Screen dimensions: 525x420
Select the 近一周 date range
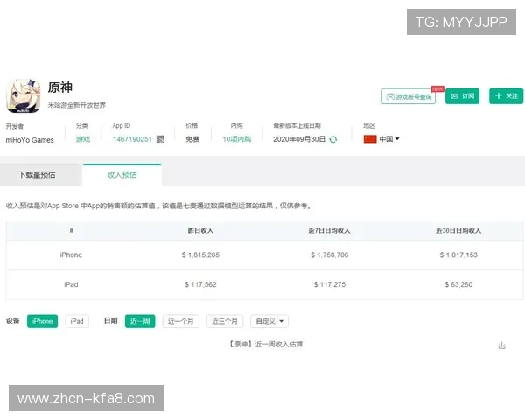pos(140,321)
